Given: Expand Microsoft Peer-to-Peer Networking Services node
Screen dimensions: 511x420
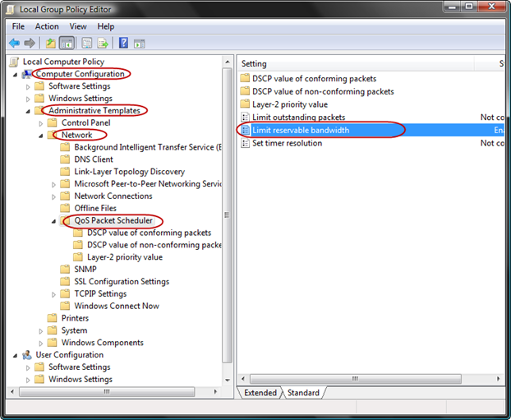Looking at the screenshot, I should tap(53, 185).
